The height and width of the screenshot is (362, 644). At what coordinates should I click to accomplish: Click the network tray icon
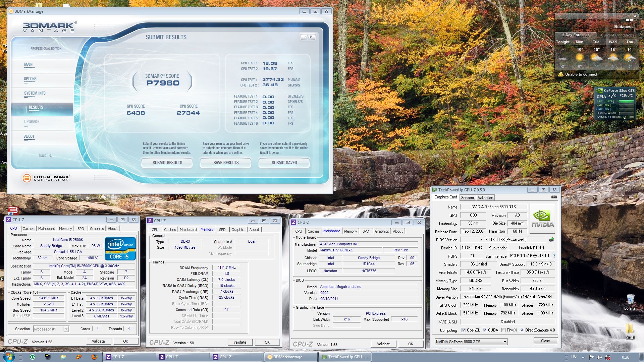[x=607, y=357]
